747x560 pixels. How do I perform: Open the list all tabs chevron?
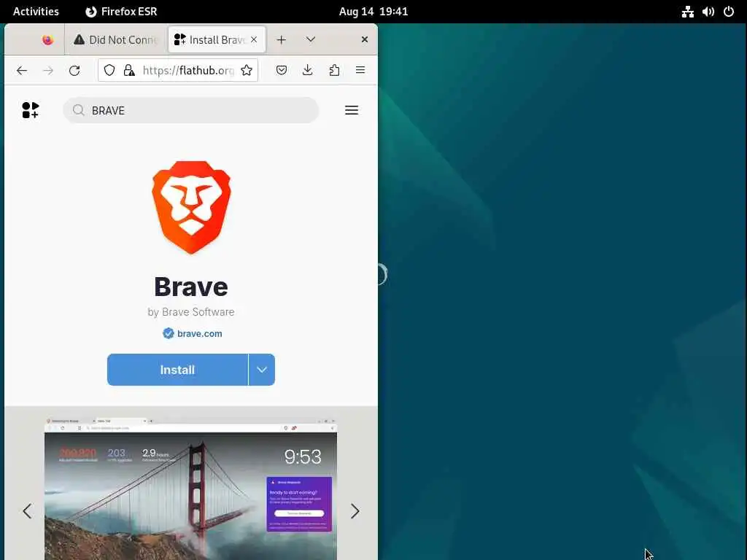click(x=311, y=39)
